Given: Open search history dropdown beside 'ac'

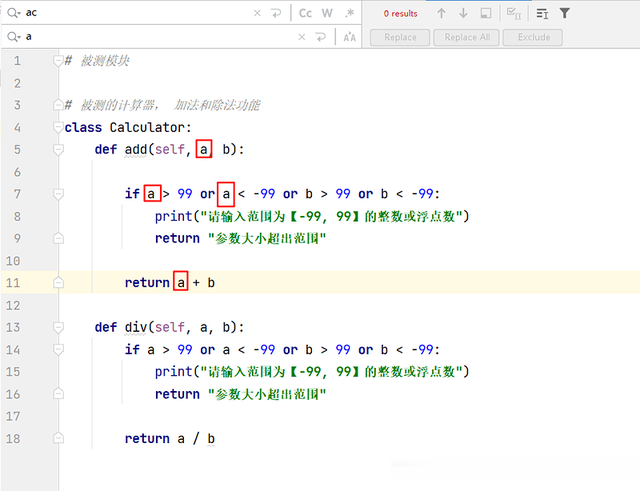Looking at the screenshot, I should (x=13, y=13).
